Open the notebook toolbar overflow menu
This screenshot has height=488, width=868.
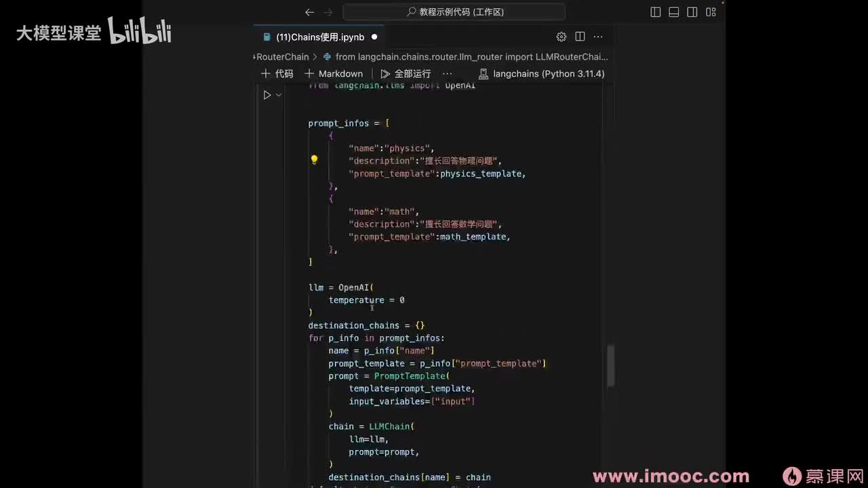click(x=447, y=74)
